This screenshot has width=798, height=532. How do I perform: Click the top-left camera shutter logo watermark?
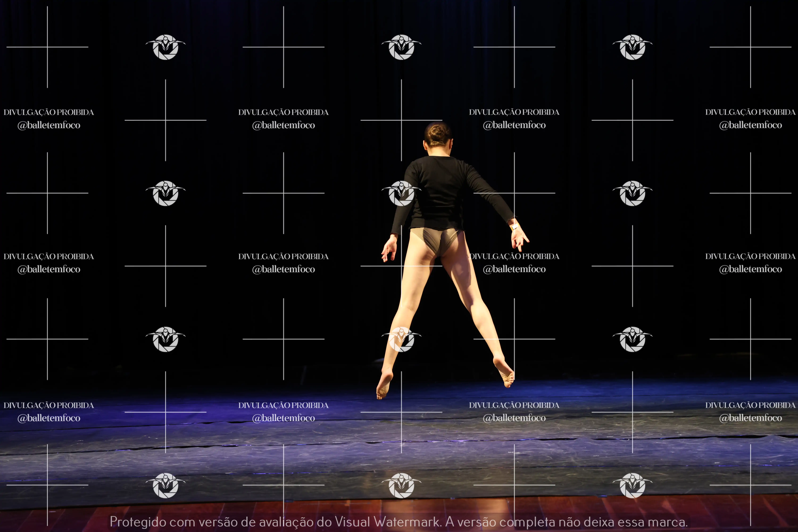166,47
